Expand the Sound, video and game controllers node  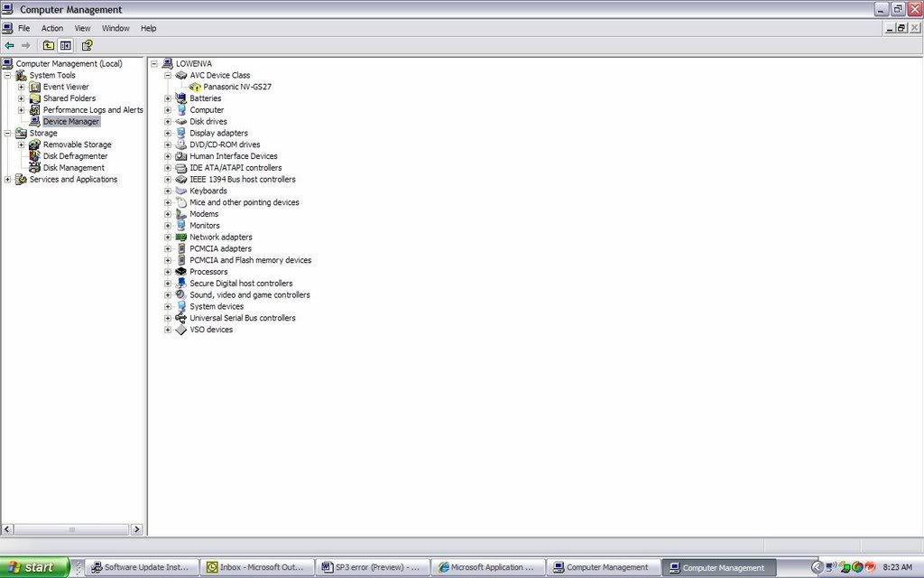(x=168, y=295)
